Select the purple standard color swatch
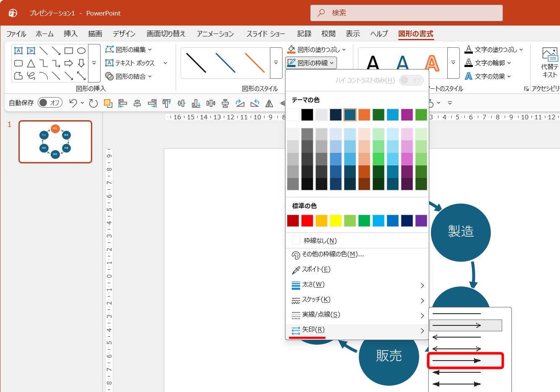 tap(421, 221)
